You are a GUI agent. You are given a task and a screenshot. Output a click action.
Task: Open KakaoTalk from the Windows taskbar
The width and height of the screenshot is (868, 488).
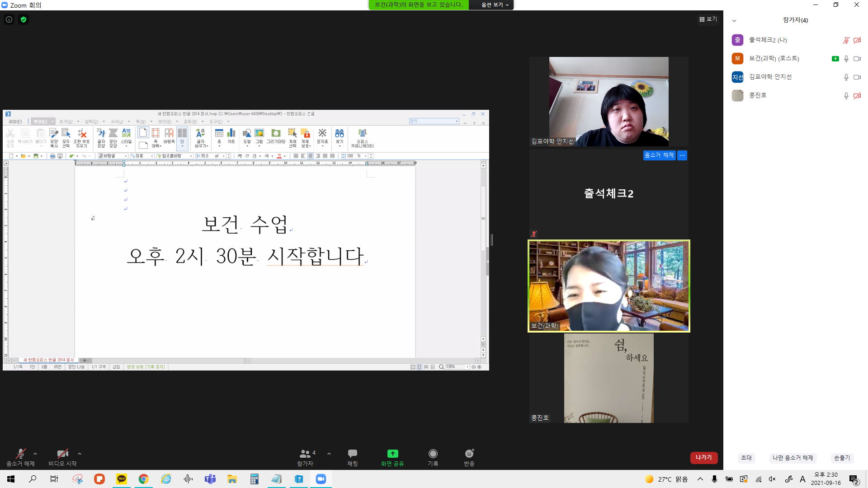[x=122, y=479]
